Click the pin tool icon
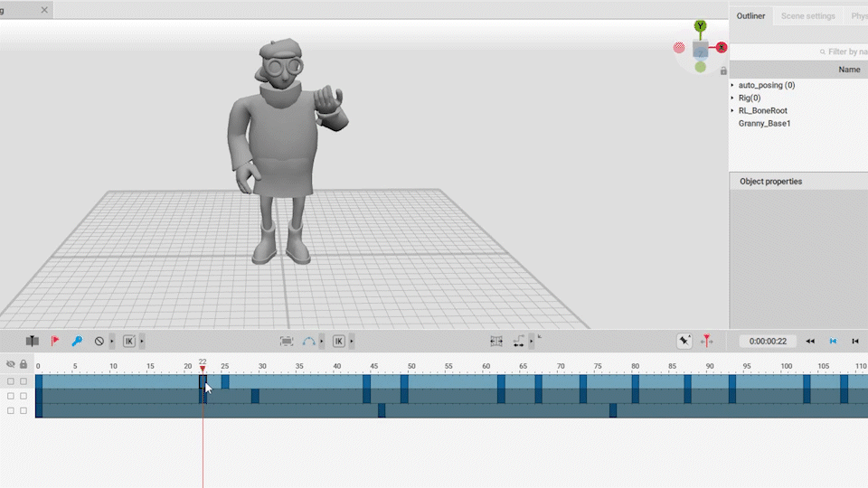 [684, 342]
